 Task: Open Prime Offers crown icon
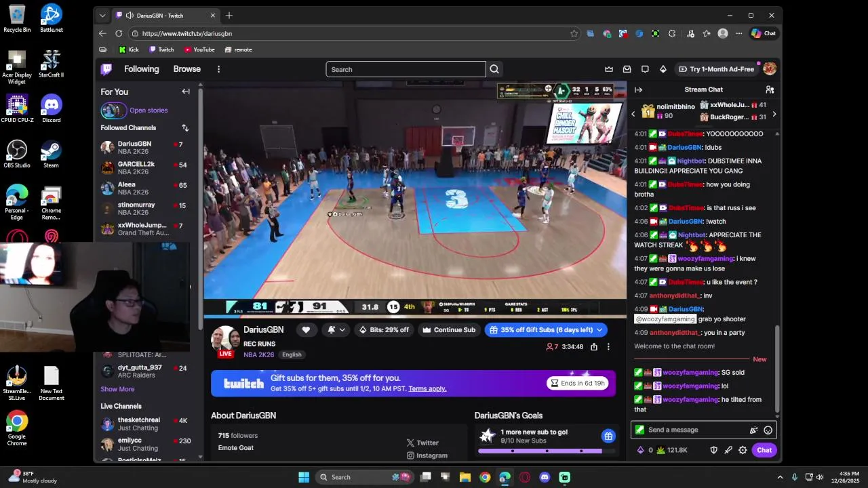pyautogui.click(x=609, y=69)
